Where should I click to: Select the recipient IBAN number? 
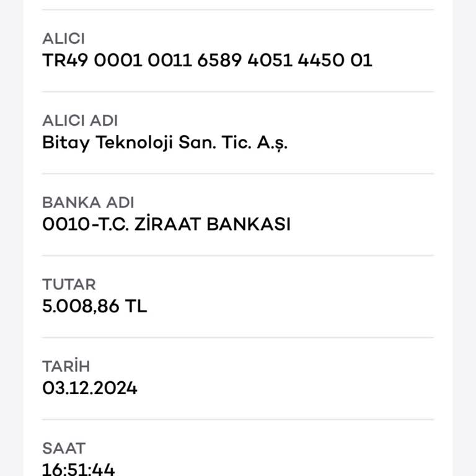207,61
